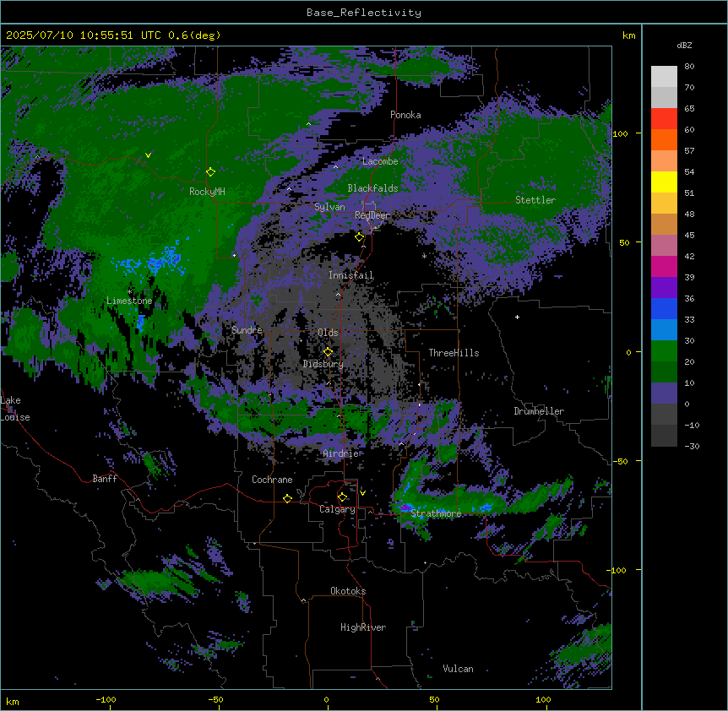728x711 pixels.
Task: Click the RockyMH label
Action: pos(207,192)
